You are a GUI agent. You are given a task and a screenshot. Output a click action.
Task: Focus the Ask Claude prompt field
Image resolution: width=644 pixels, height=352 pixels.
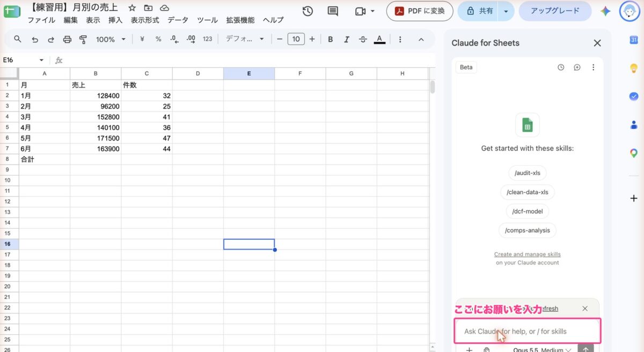(x=528, y=331)
